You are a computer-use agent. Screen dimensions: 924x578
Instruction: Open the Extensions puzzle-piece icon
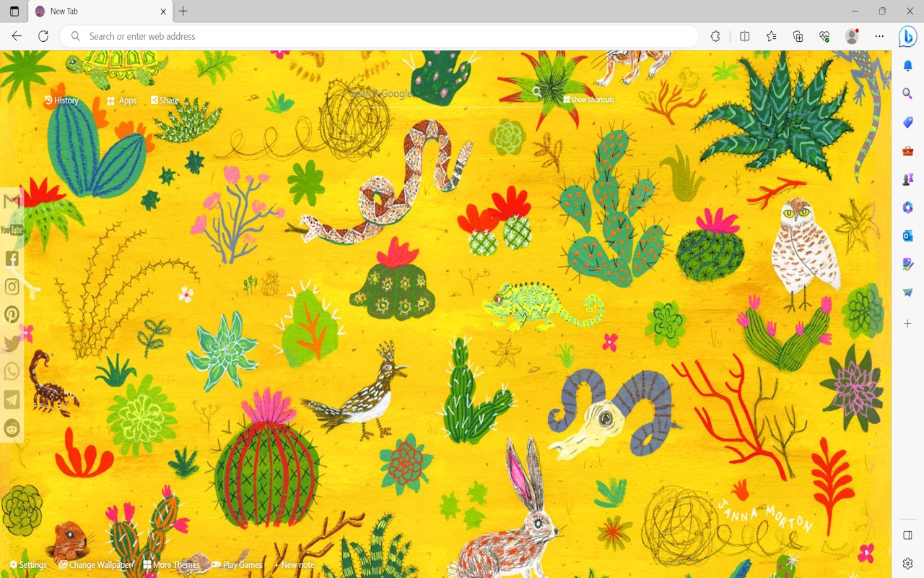[715, 36]
